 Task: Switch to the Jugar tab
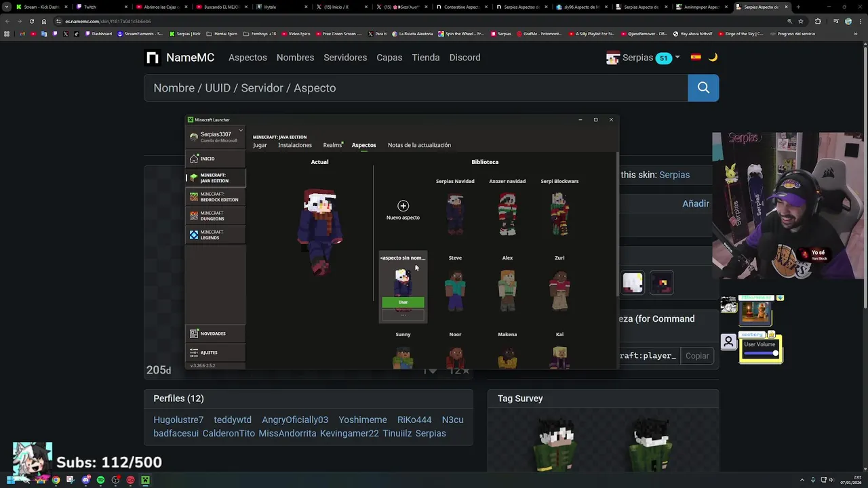[260, 145]
